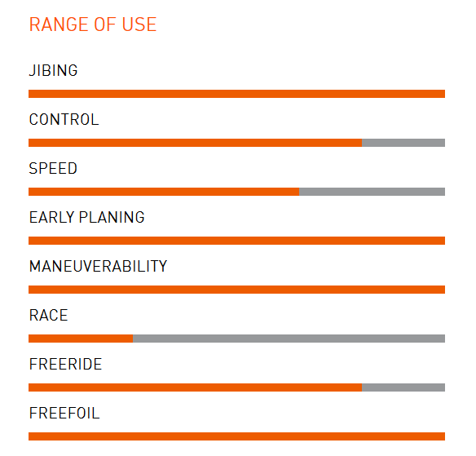Click the orange part of the FREERIDE bar
476x456 pixels.
pos(195,387)
